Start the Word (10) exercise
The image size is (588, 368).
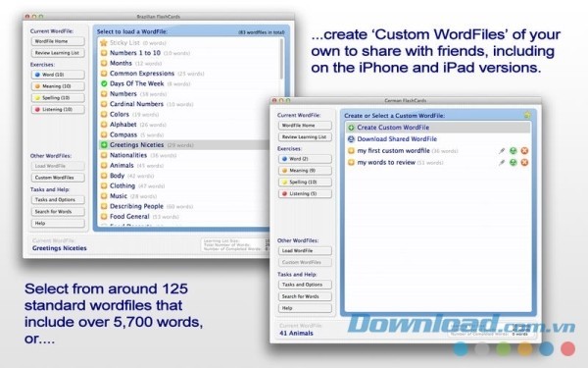[x=58, y=75]
